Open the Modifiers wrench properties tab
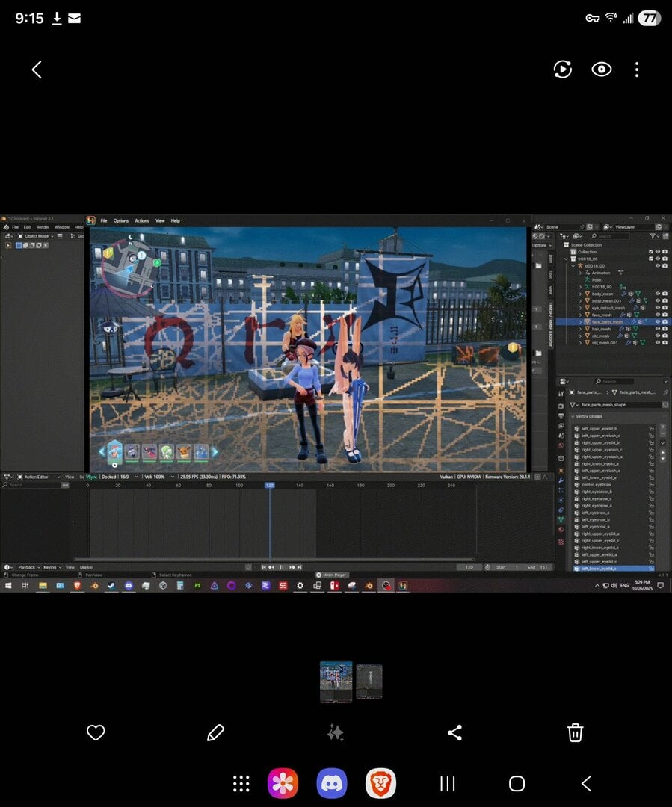This screenshot has width=672, height=807. point(561,480)
